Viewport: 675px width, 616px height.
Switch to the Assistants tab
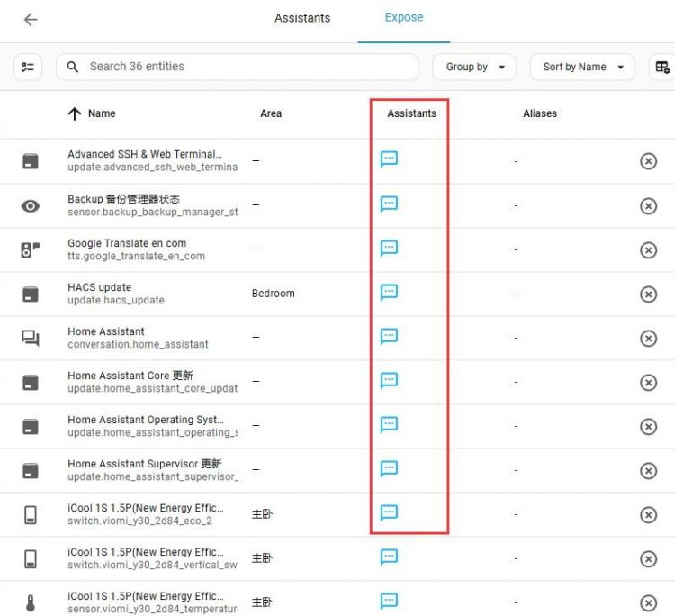click(302, 18)
